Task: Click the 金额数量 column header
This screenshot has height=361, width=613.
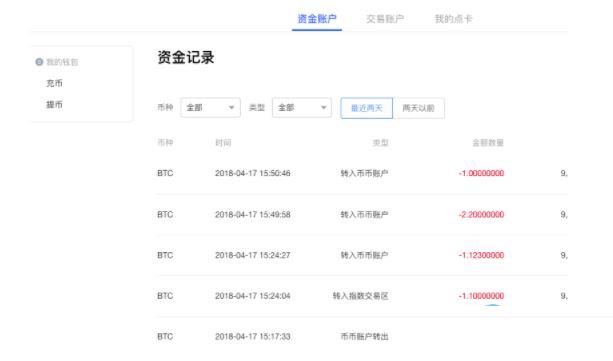Action: [x=488, y=142]
